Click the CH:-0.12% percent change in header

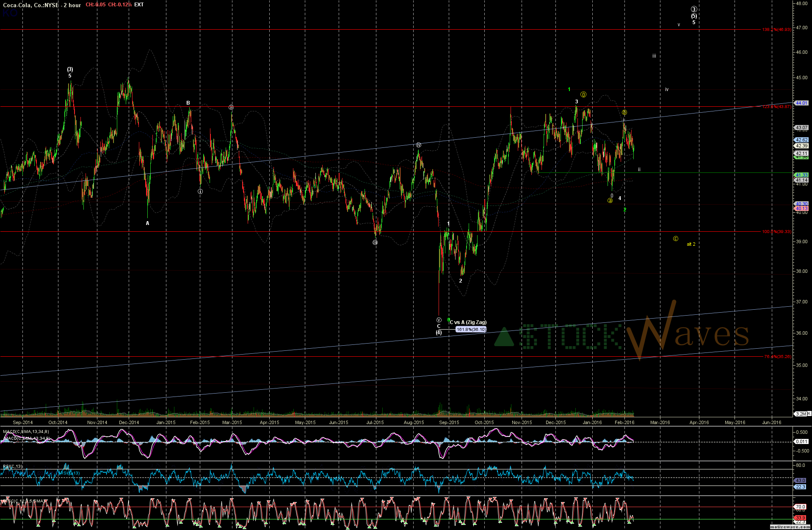(x=120, y=5)
